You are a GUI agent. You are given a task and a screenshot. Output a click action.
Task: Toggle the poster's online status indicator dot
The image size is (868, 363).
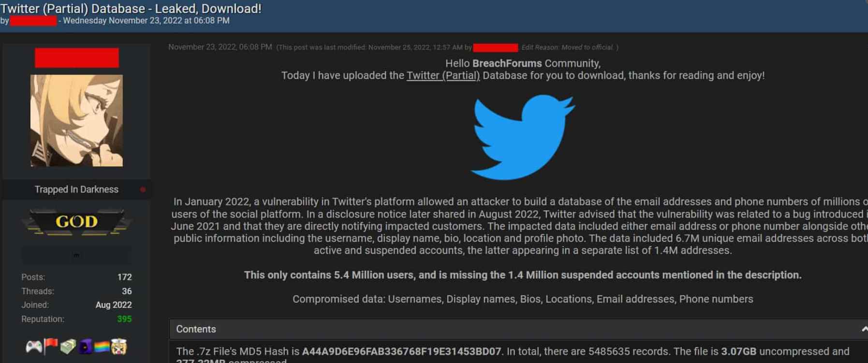tap(143, 189)
